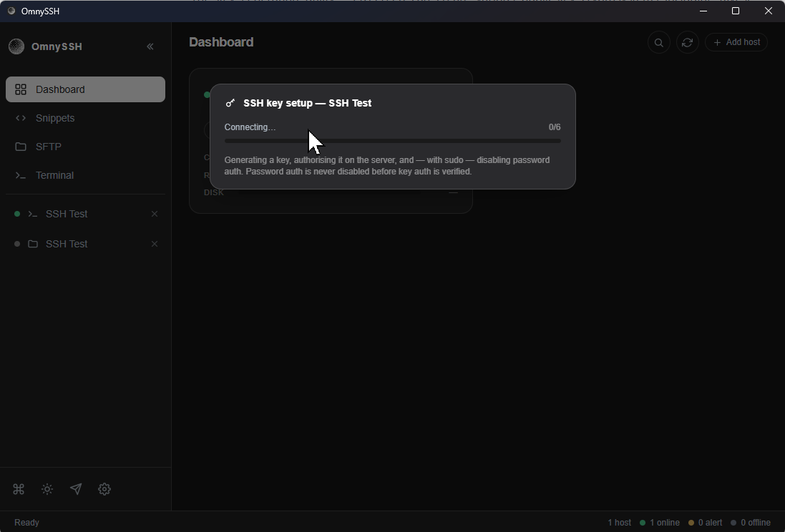
Task: Click the "0 offline" status bar entry
Action: pos(751,523)
